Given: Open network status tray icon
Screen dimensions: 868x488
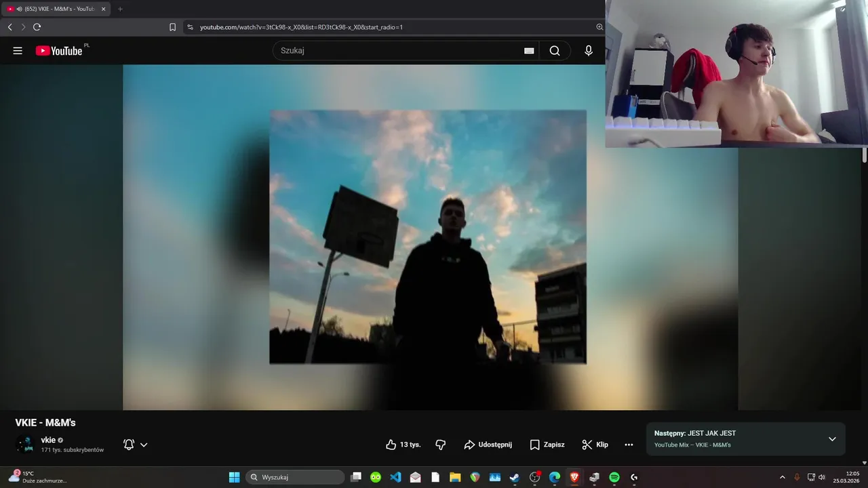Looking at the screenshot, I should point(811,477).
